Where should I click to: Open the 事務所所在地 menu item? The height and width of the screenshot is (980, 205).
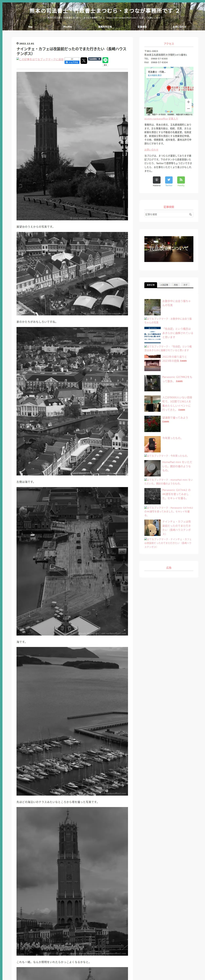(x=105, y=27)
